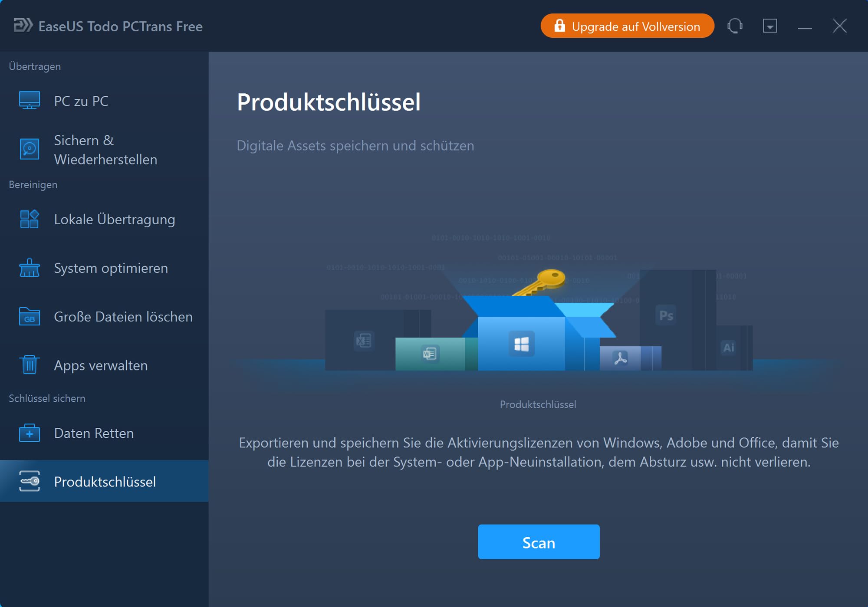Start the product key Scan
The width and height of the screenshot is (868, 607).
point(539,542)
